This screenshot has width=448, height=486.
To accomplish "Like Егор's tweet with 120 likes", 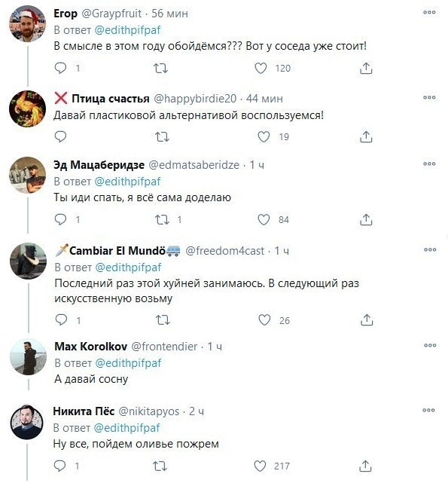I will tap(261, 68).
